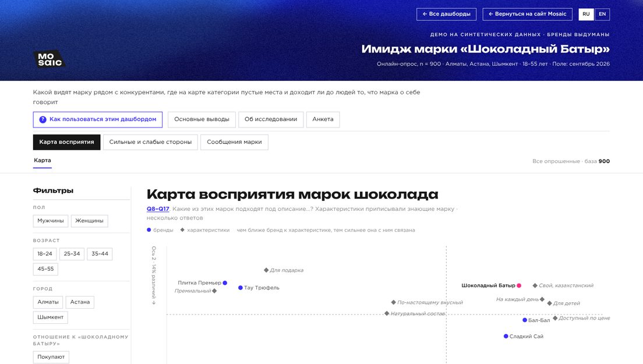Viewport: 643px width, 364px height.
Task: Click the бренды legend entry
Action: click(x=160, y=230)
